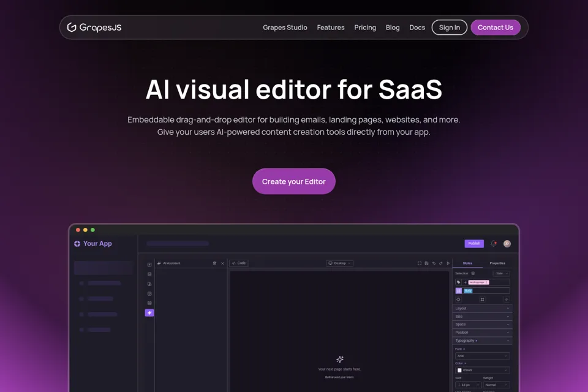Click the Your App title text
This screenshot has width=588, height=392.
97,244
